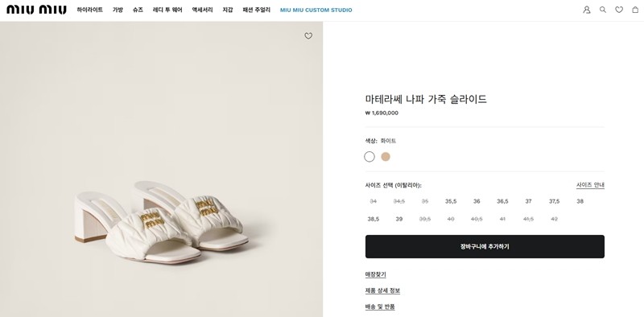Open MIU MIU CUSTOM STUDIO menu item
Screen dimensions: 644x317
click(316, 10)
